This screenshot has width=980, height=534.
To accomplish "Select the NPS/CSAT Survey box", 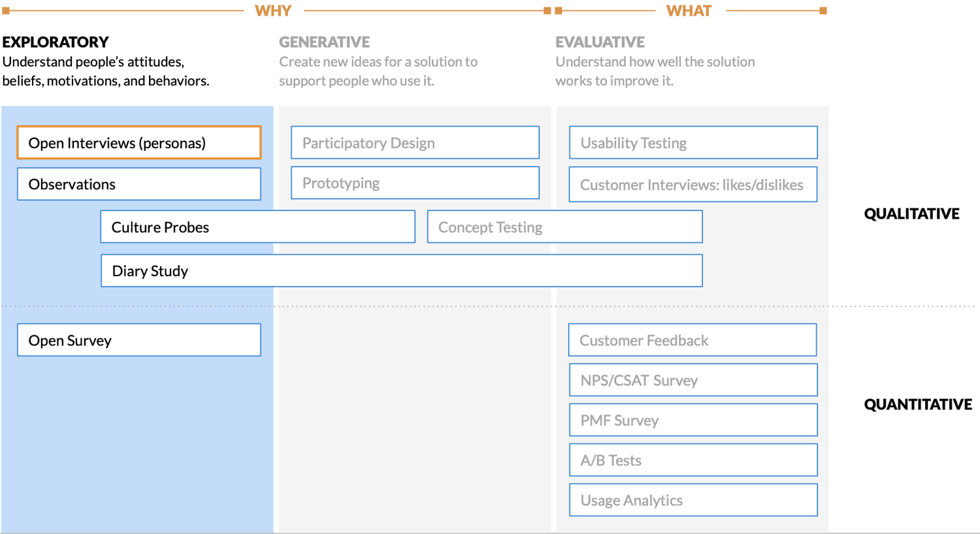I will (x=693, y=380).
